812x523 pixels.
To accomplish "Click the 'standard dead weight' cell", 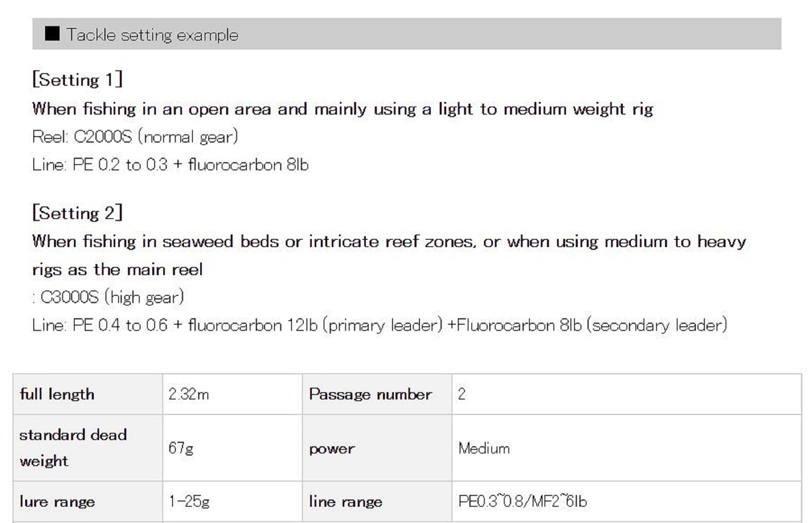I will (73, 448).
